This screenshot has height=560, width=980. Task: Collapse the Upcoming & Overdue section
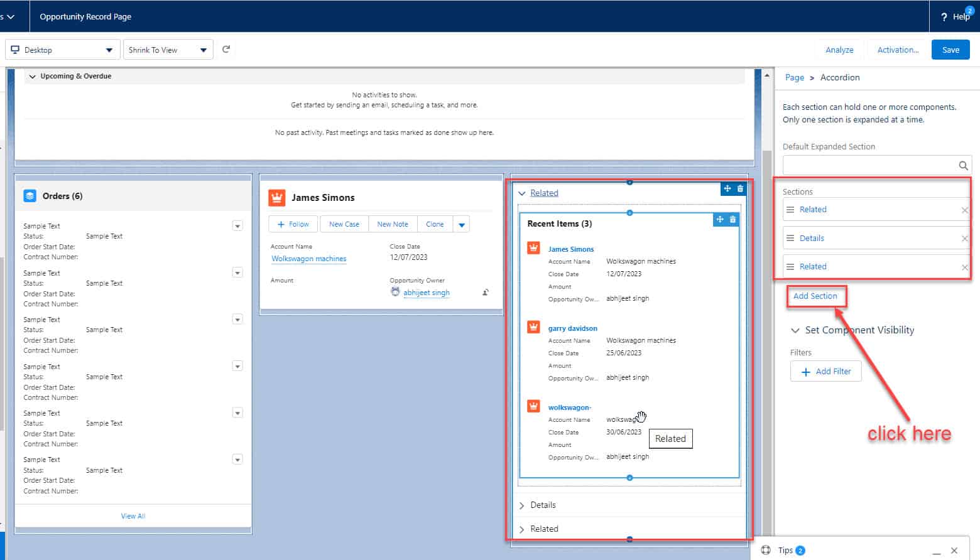coord(32,76)
